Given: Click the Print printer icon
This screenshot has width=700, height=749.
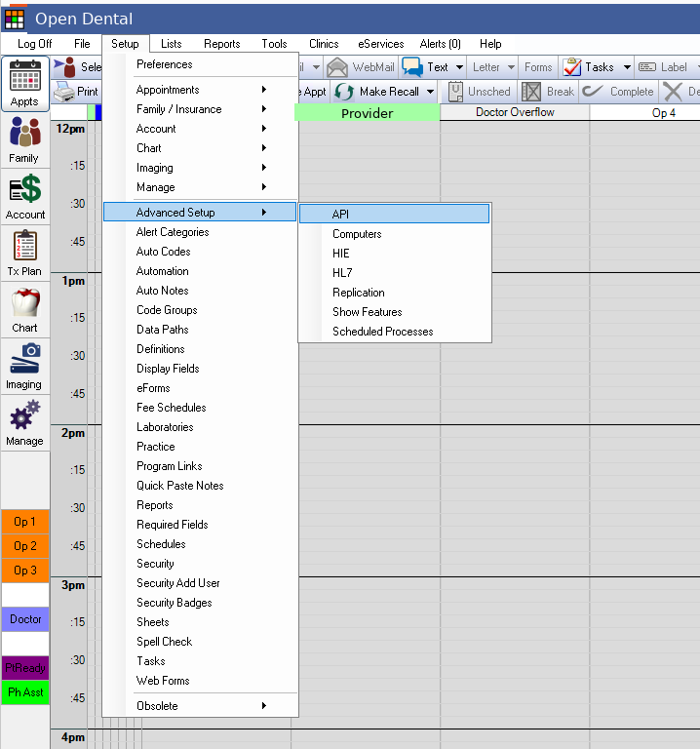Looking at the screenshot, I should tap(63, 92).
